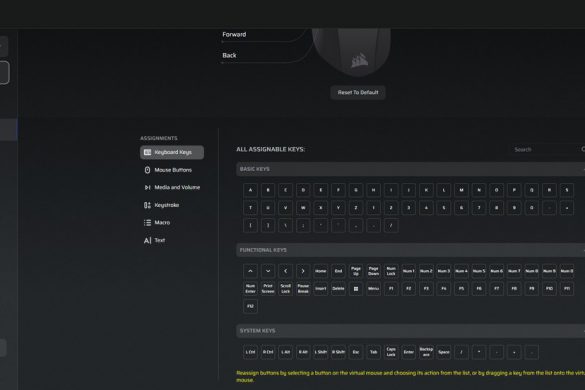Assign the number 9 key

pos(514,208)
